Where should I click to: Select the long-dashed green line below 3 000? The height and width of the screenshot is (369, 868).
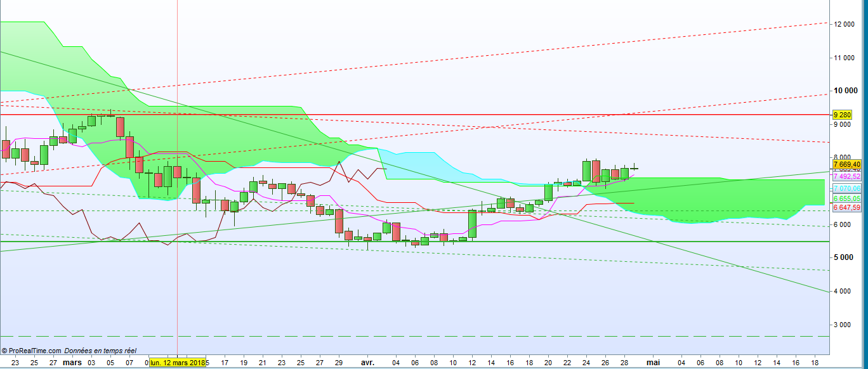coord(415,336)
